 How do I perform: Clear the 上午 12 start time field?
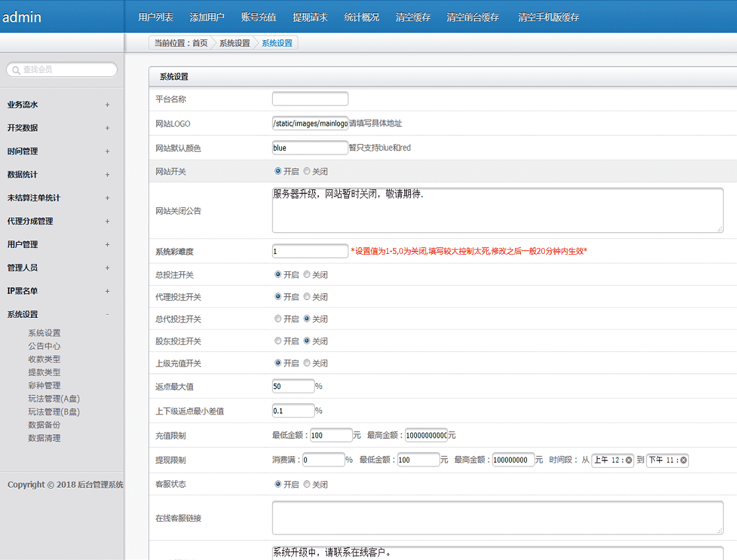coord(629,460)
